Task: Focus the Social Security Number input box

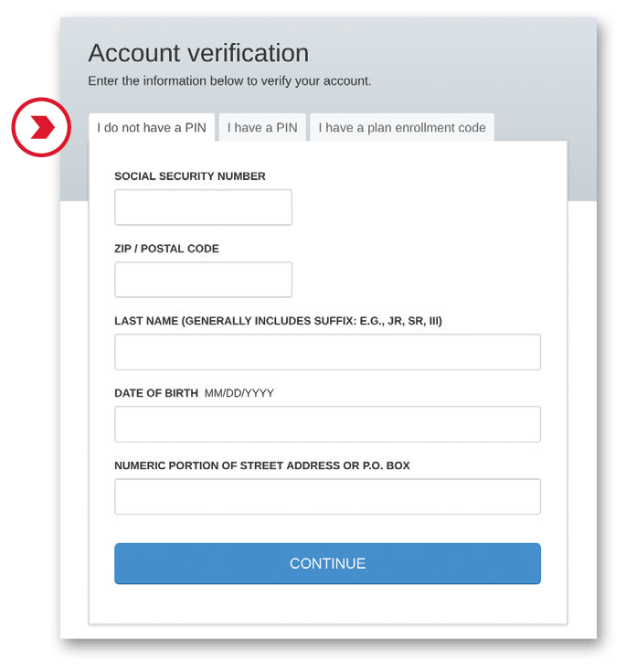Action: coord(203,208)
